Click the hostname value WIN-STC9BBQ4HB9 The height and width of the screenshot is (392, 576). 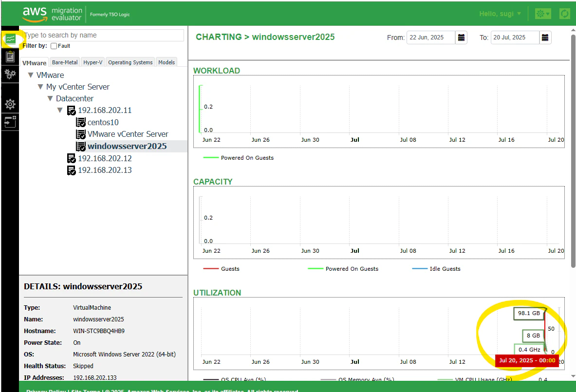point(99,331)
